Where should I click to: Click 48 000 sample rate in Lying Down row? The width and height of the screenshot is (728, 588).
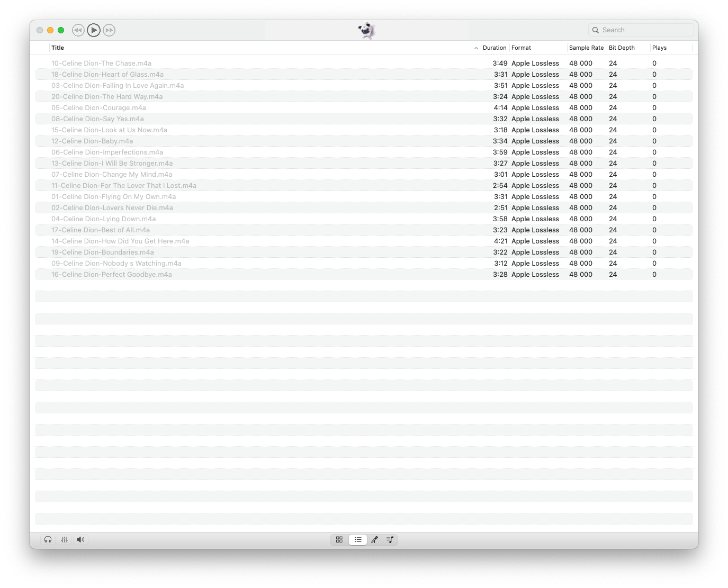point(581,219)
